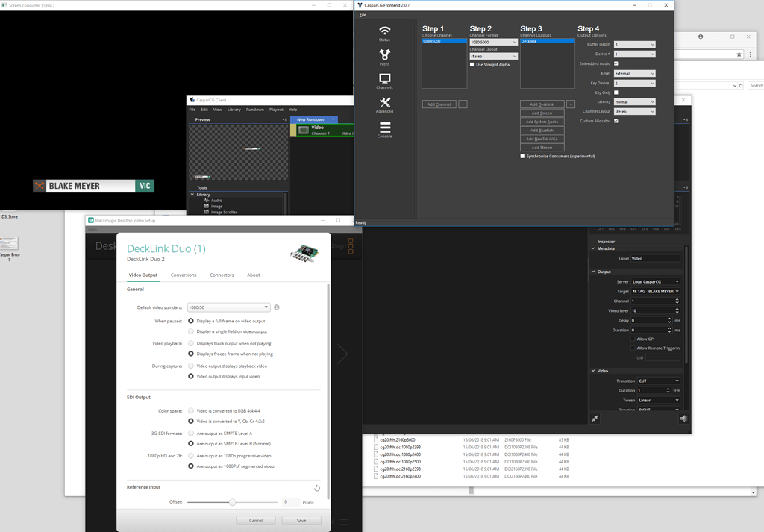Save the DeckLink Duo settings
This screenshot has height=532, width=764.
[x=301, y=520]
